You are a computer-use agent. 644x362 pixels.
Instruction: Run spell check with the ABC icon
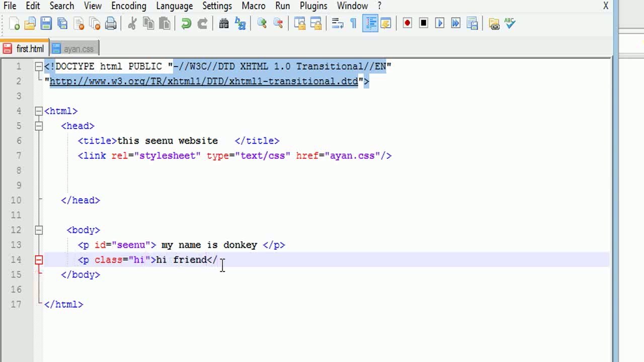tap(510, 24)
